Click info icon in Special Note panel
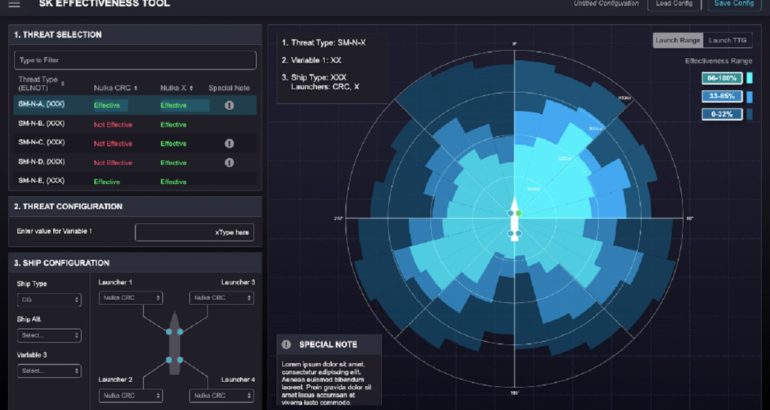Viewport: 770px width, 410px height. point(286,344)
